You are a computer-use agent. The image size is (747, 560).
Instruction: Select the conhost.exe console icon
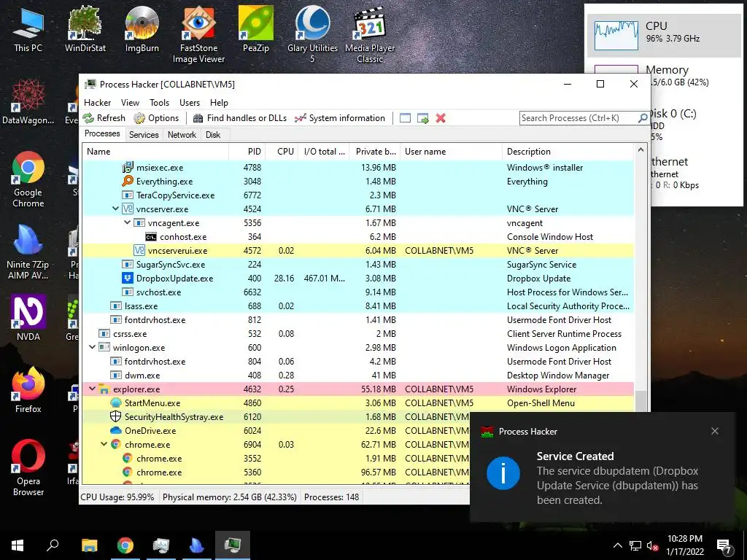[x=151, y=237]
